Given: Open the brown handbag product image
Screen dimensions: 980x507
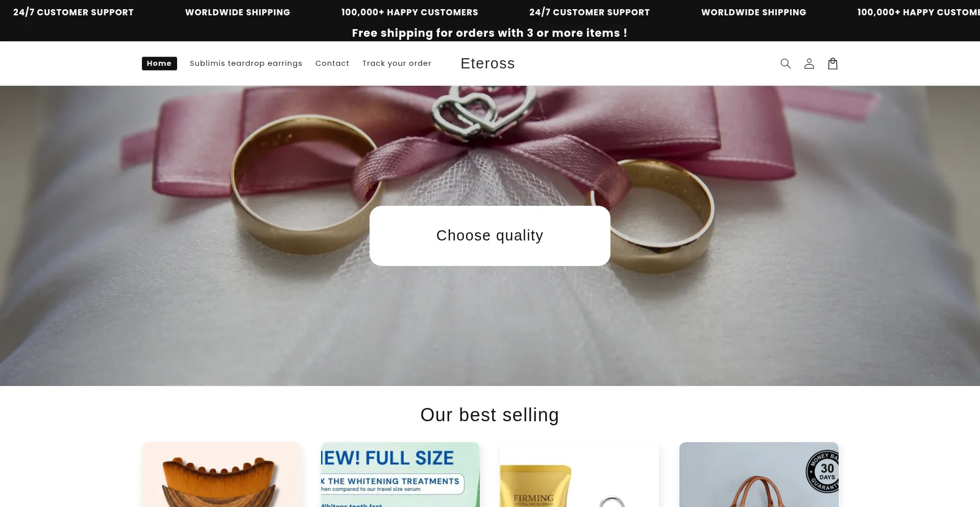Looking at the screenshot, I should [758, 475].
